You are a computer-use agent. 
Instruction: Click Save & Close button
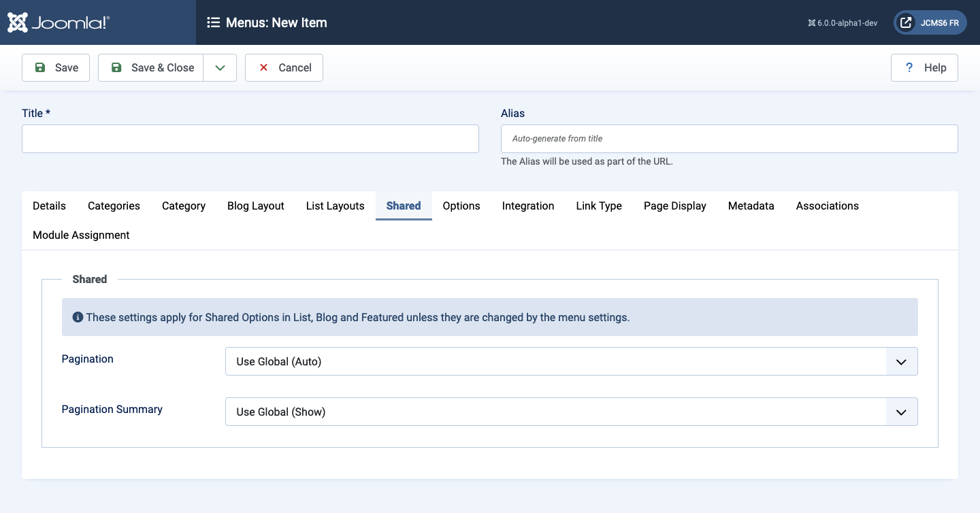click(151, 68)
